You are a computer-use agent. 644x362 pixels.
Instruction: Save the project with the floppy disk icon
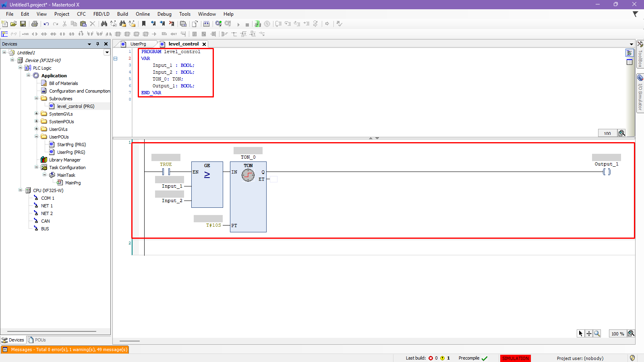coord(23,24)
